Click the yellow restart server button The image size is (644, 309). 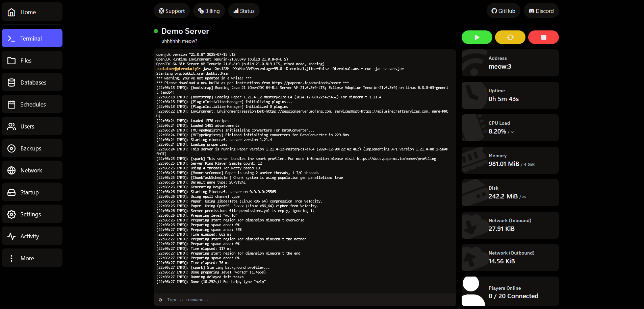click(510, 37)
